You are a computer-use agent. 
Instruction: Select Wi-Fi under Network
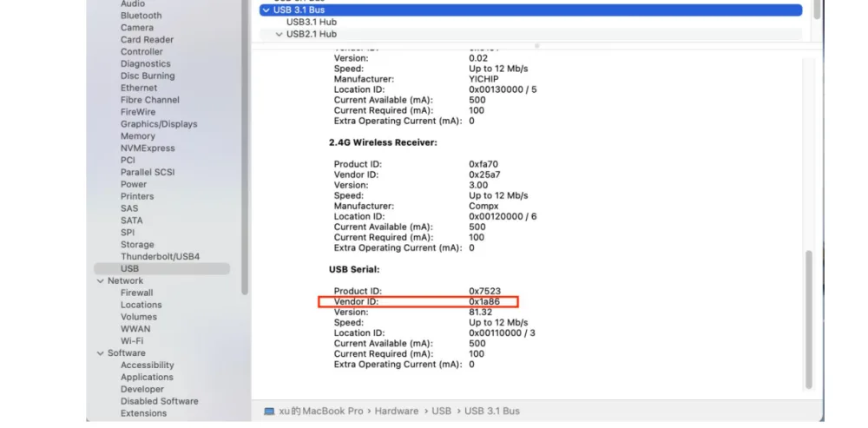coord(132,341)
